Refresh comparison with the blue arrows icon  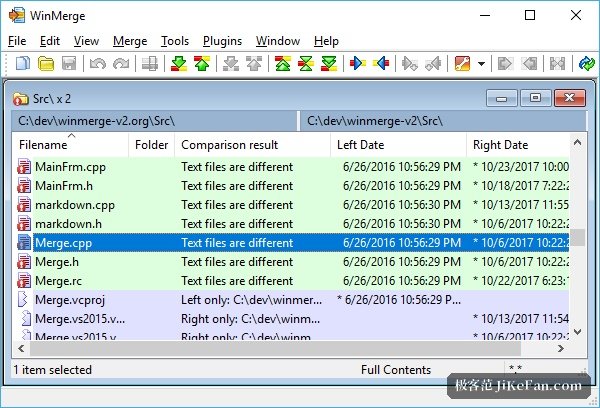587,63
